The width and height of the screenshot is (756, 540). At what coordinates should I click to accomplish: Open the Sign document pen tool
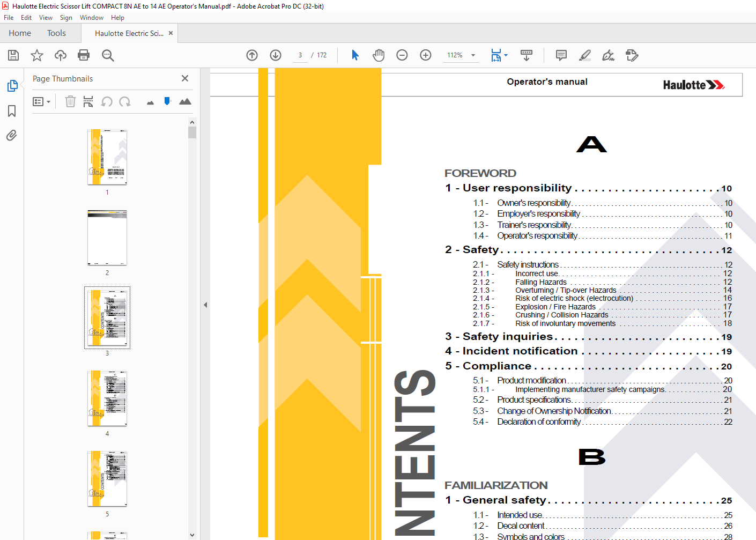[x=608, y=55]
